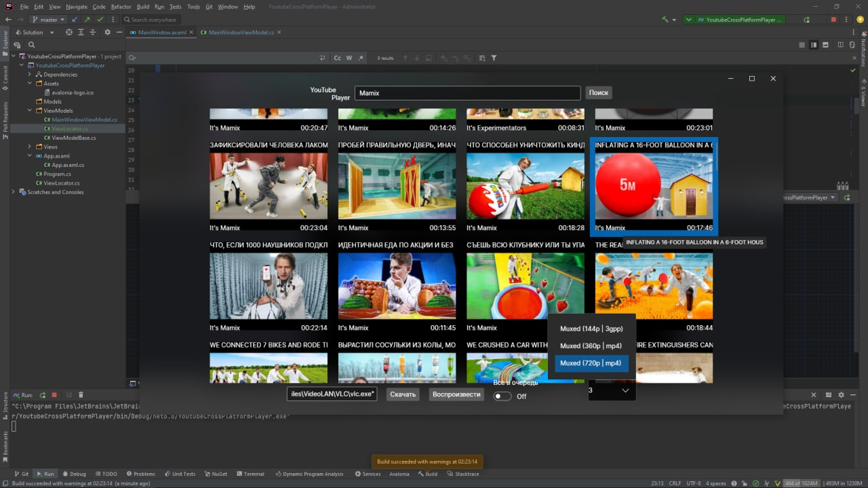Viewport: 868px width, 488px height.
Task: Toggle match case Cc in find bar
Action: [337, 58]
